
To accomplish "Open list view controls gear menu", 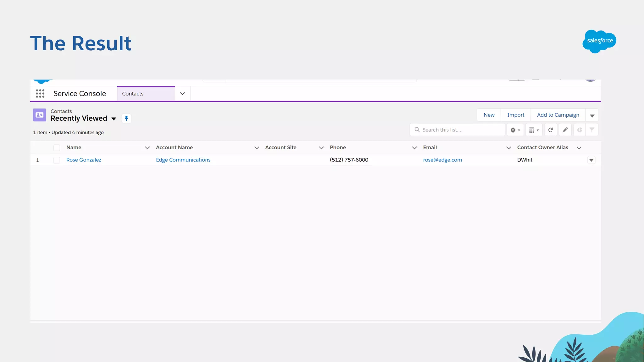I will click(515, 130).
